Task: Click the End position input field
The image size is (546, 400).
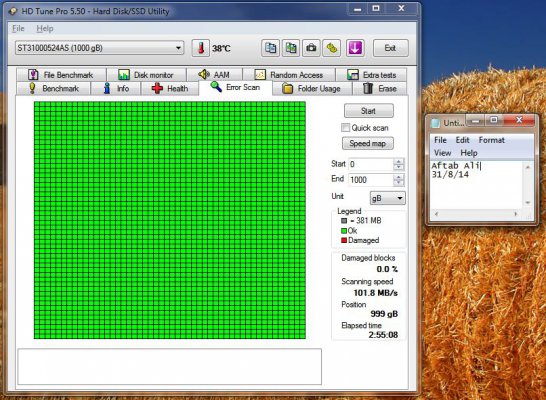Action: (x=371, y=180)
